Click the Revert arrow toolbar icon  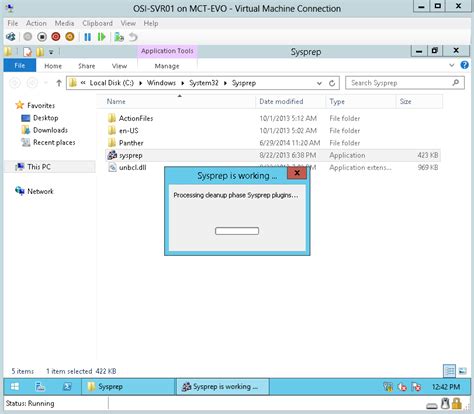(133, 37)
